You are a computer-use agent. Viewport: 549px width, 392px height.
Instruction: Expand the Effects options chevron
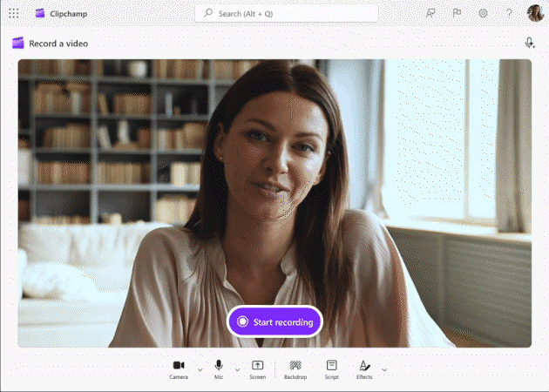click(384, 370)
